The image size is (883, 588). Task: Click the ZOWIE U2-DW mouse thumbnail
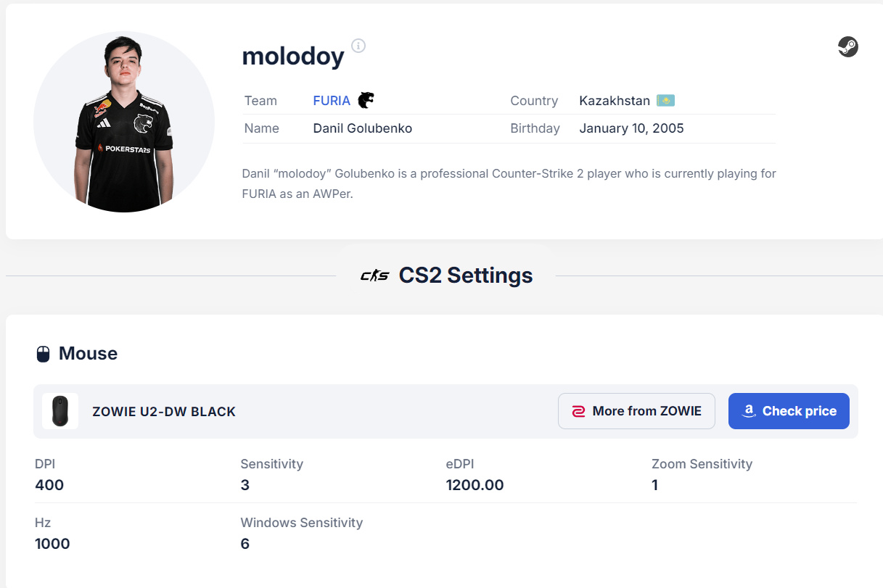(x=60, y=411)
